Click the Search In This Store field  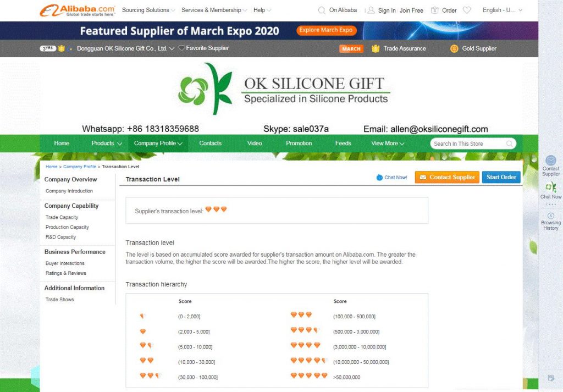click(x=473, y=143)
